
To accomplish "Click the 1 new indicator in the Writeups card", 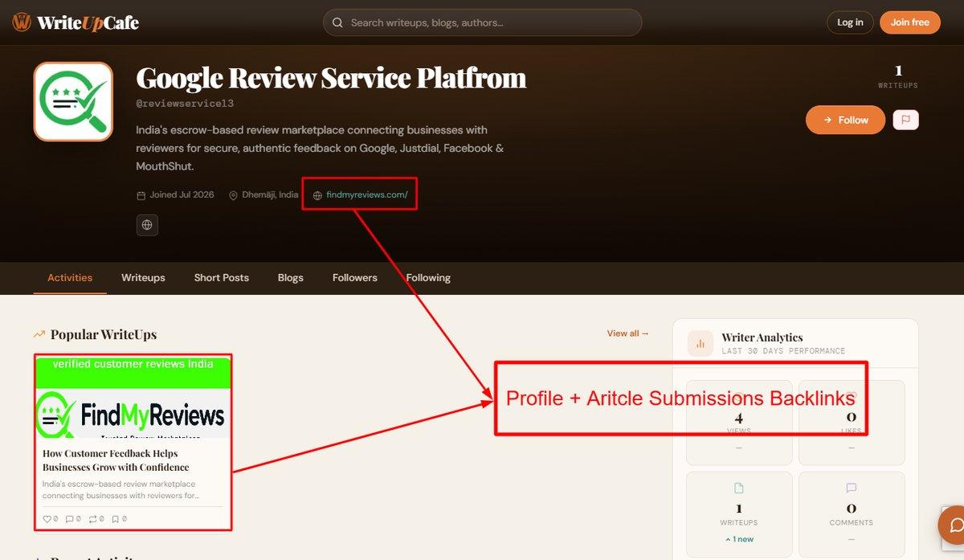I will point(739,539).
